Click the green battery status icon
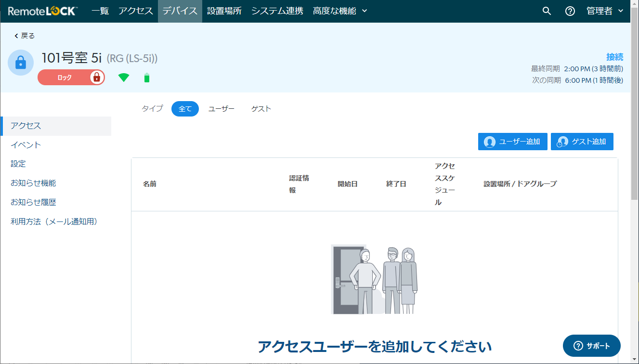Image resolution: width=639 pixels, height=364 pixels. pos(147,78)
